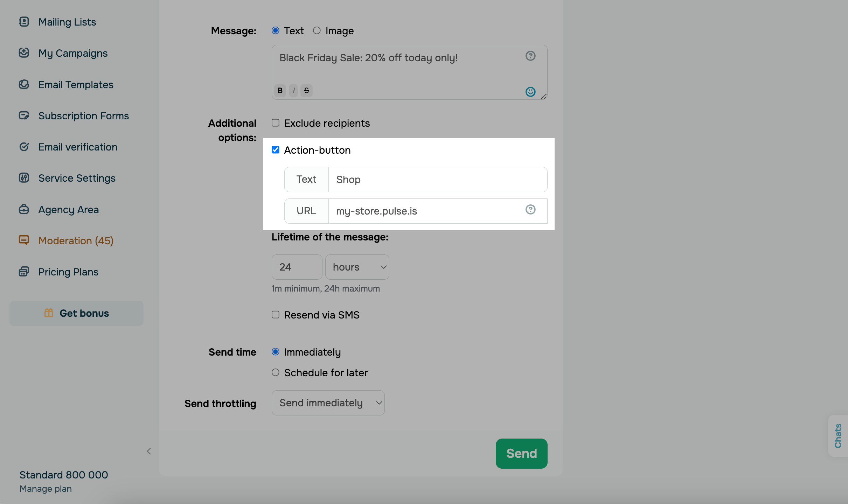Open Moderation with 45 pending items
The width and height of the screenshot is (848, 504).
pos(76,240)
